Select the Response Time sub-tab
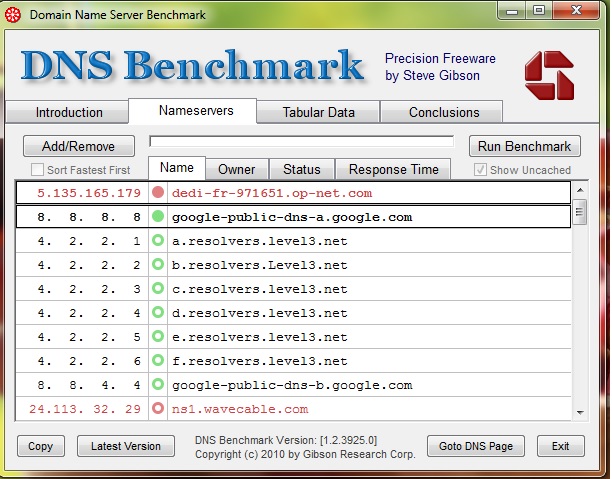Image resolution: width=612 pixels, height=479 pixels. pyautogui.click(x=393, y=169)
